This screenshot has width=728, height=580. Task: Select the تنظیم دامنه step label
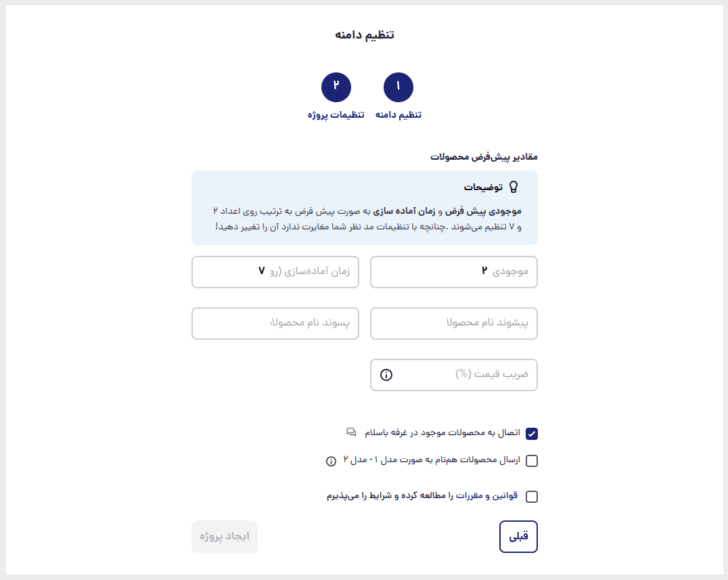point(399,114)
